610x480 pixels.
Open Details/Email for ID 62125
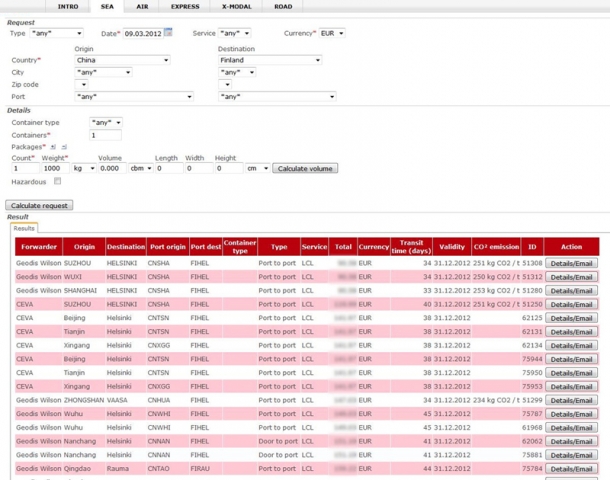pos(571,318)
